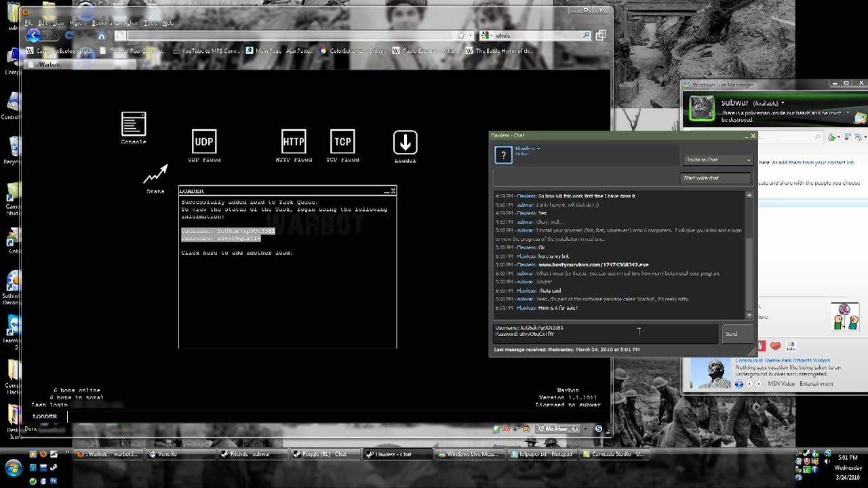Open subwar (Available) status dropdown
868x488 pixels.
click(783, 103)
